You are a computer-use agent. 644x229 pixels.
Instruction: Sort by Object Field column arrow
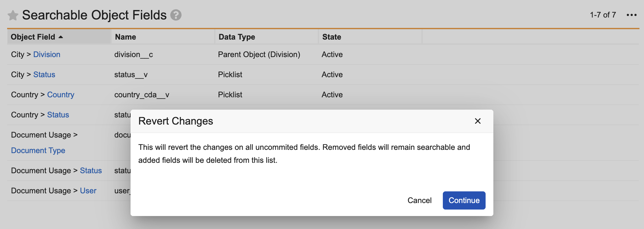click(61, 37)
